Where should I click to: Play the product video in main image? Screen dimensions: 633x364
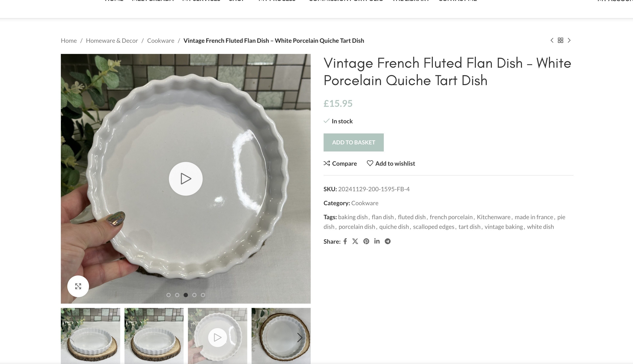click(186, 179)
